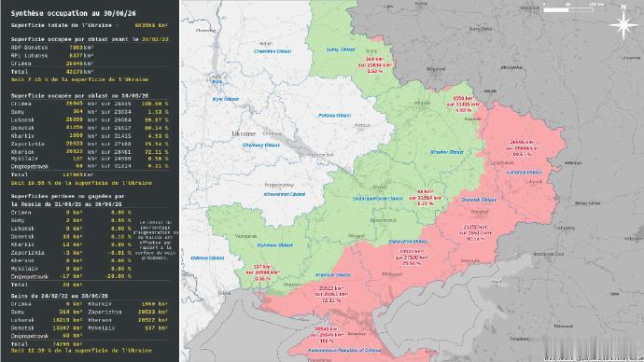Click the 'Gains du 24/02/22' section heading
This screenshot has height=362, width=644.
59,296
